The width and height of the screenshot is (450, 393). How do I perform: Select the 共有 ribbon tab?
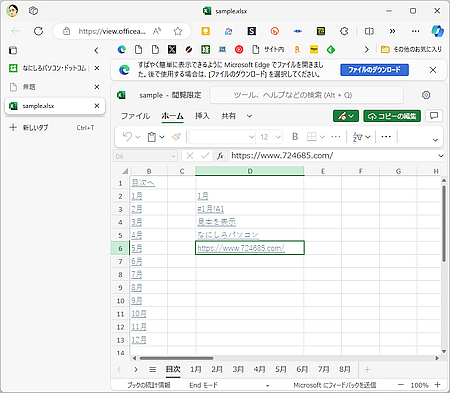pos(229,116)
